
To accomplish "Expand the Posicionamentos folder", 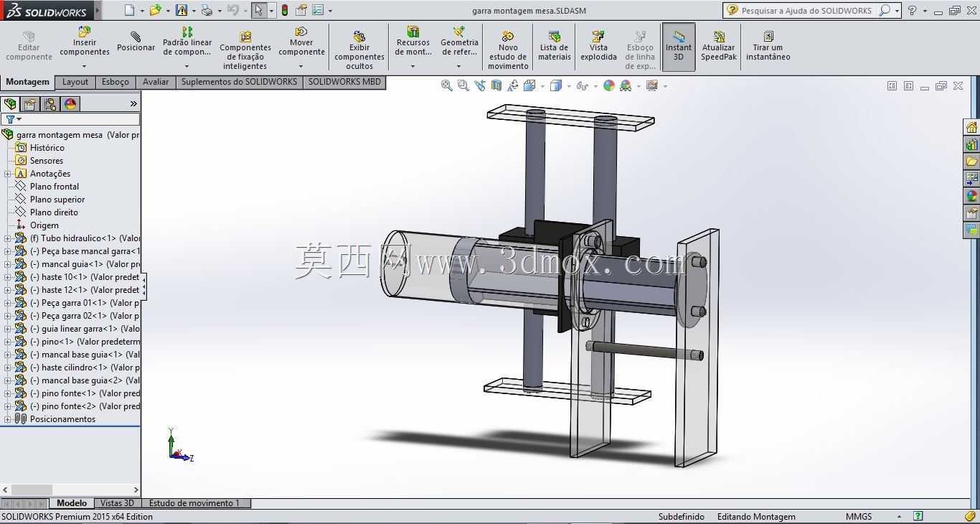I will point(8,419).
